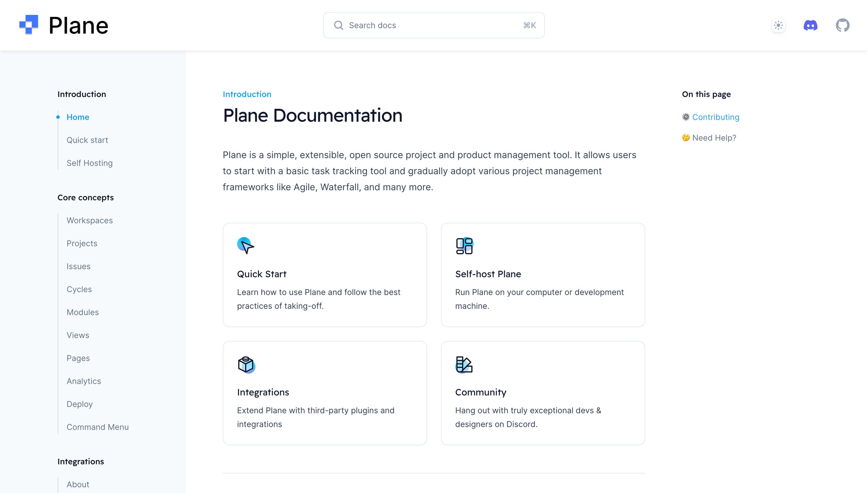Image resolution: width=868 pixels, height=493 pixels.
Task: Go to Workspaces page
Action: click(x=90, y=221)
